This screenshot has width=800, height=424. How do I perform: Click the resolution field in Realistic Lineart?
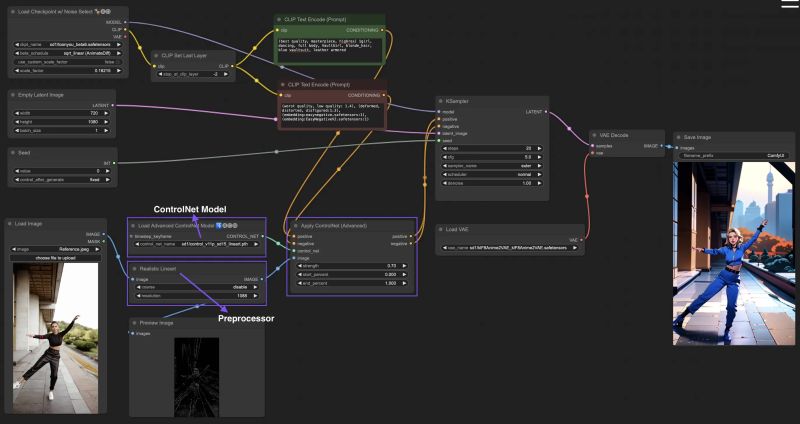pyautogui.click(x=197, y=296)
